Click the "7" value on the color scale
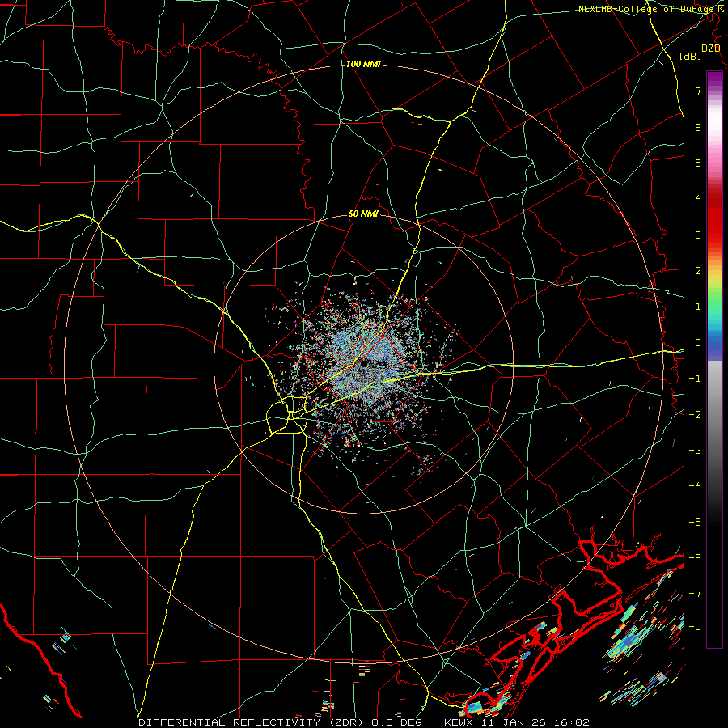The image size is (728, 728). point(698,91)
